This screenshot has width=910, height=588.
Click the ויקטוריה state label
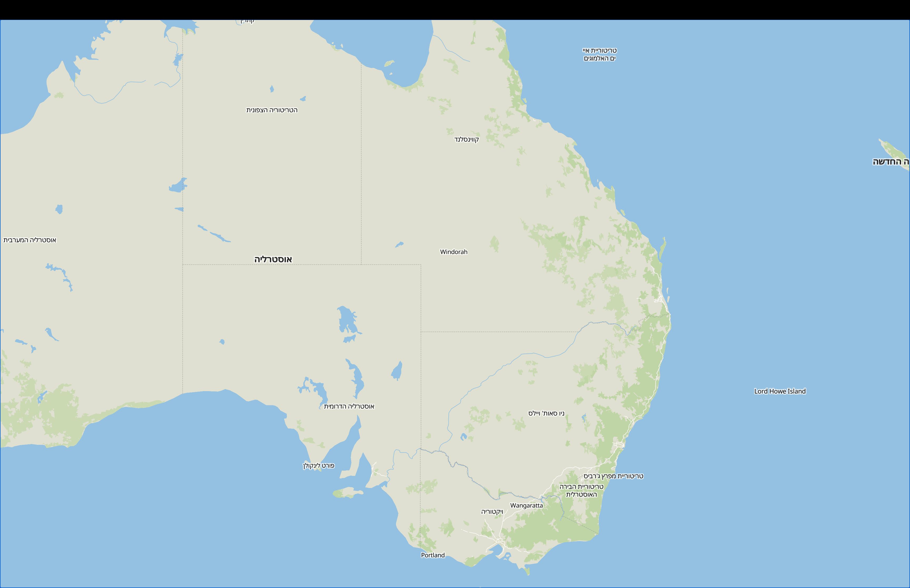coord(492,512)
